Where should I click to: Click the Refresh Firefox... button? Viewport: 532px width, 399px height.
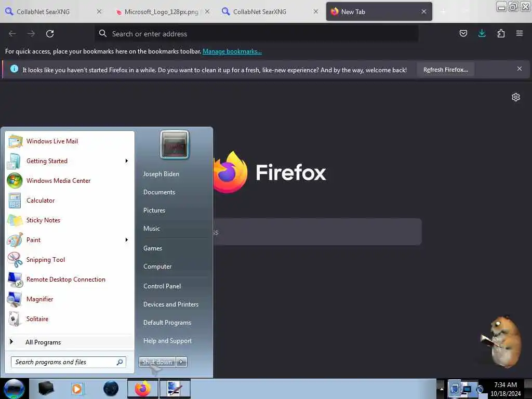coord(445,70)
